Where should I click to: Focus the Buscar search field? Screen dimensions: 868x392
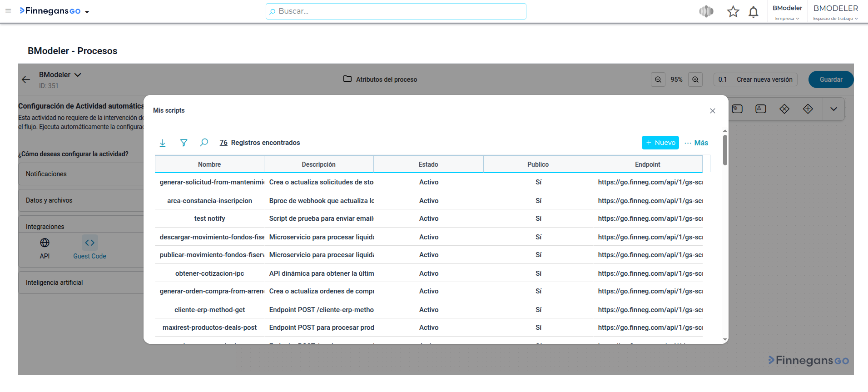coord(396,11)
